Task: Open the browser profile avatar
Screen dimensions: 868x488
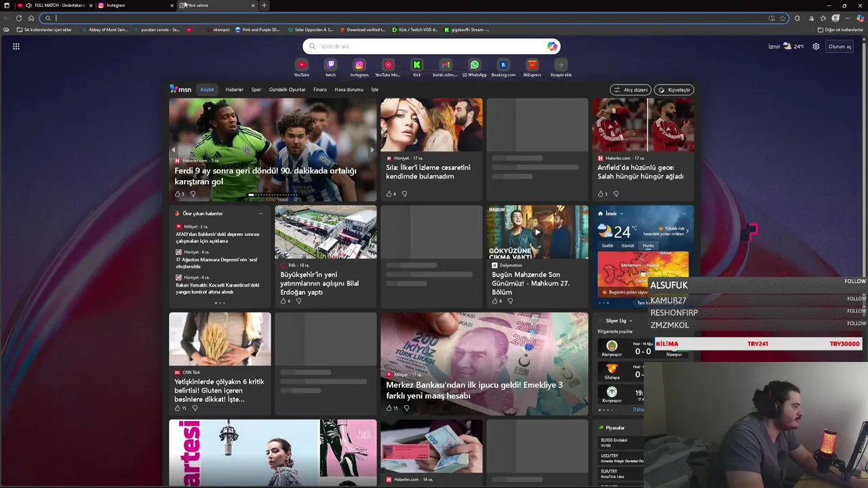Action: pyautogui.click(x=835, y=18)
